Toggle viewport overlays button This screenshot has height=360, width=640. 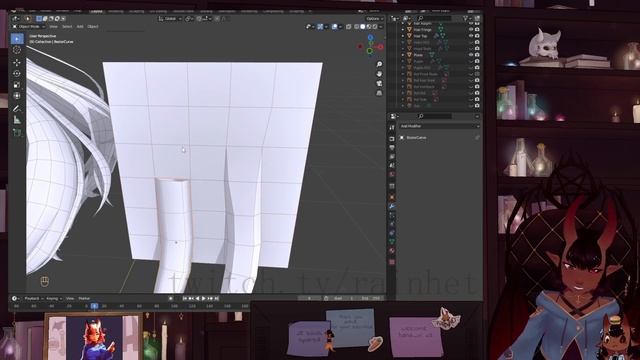pyautogui.click(x=335, y=27)
